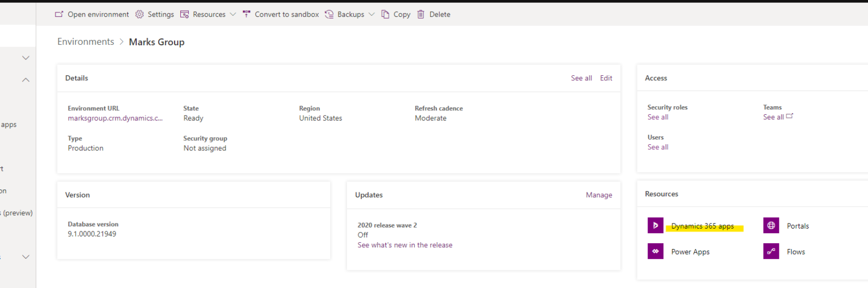Open See what's new in the release

click(x=405, y=245)
